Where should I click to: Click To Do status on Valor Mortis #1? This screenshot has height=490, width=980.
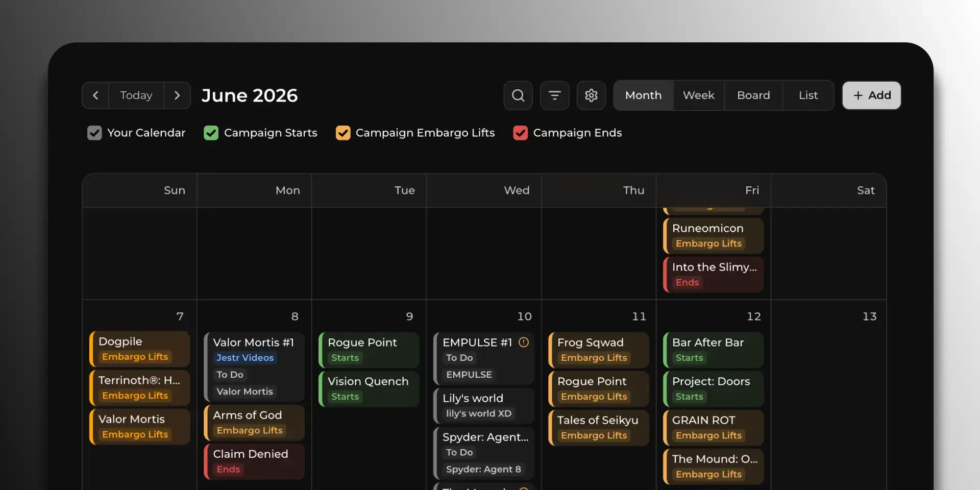230,375
